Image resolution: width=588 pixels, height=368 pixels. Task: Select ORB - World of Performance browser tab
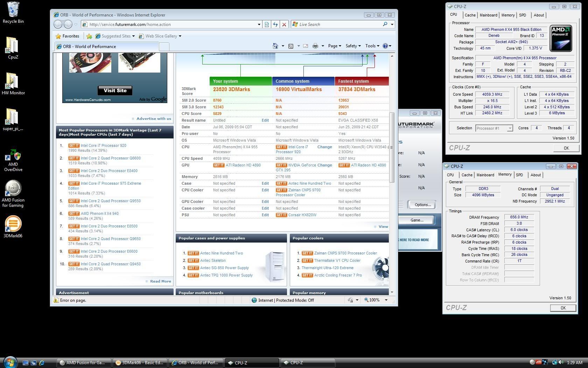(106, 46)
